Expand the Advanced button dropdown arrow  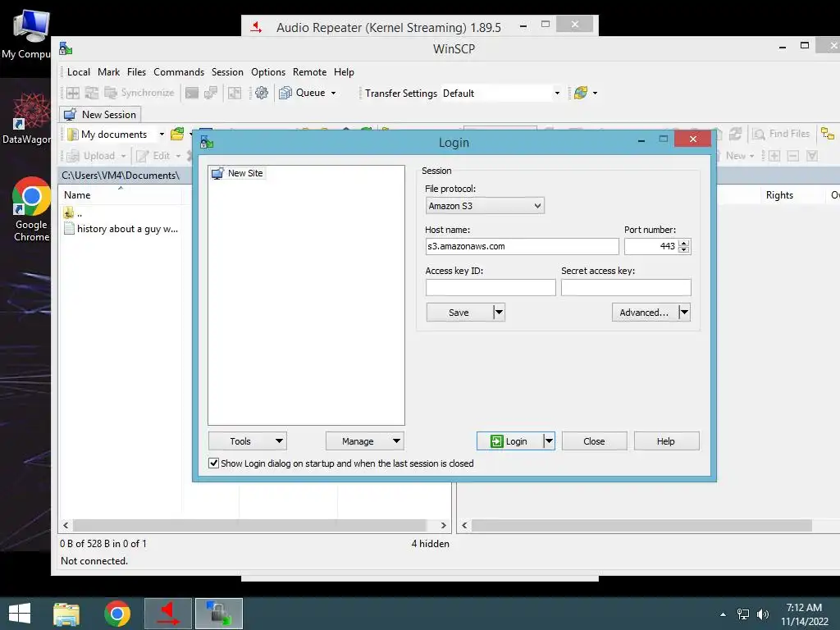684,313
